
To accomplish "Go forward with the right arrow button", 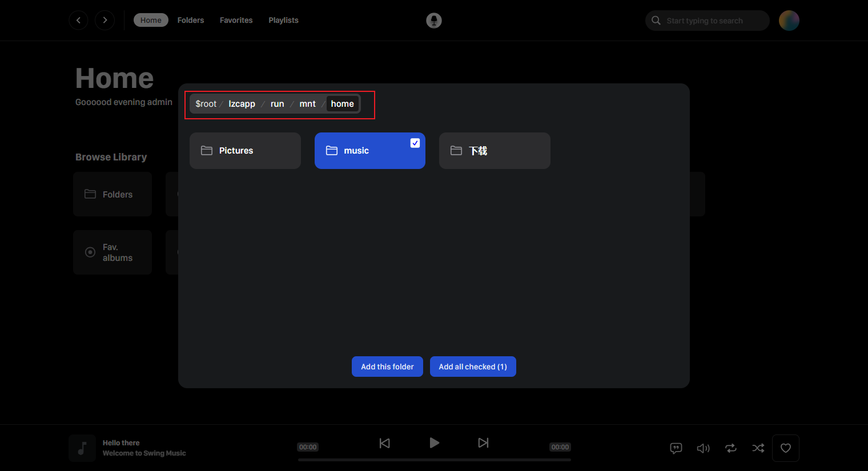I will (x=105, y=20).
